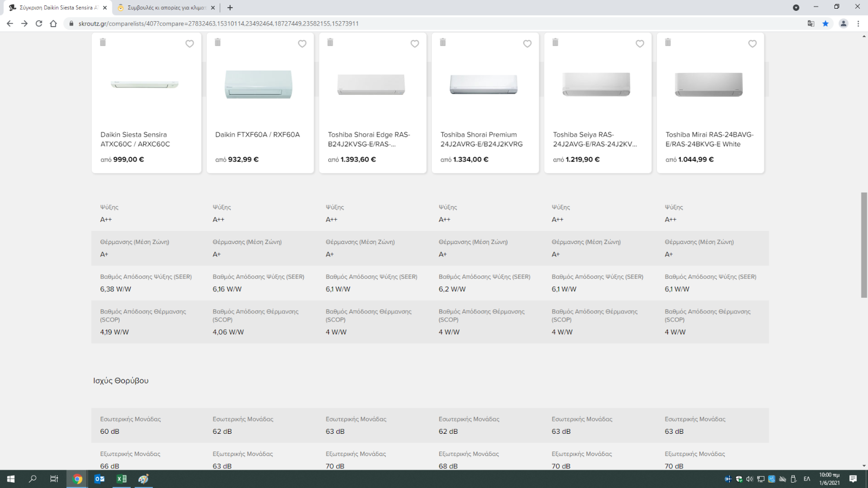Bookmark this page with the star icon
This screenshot has height=488, width=868.
point(826,23)
